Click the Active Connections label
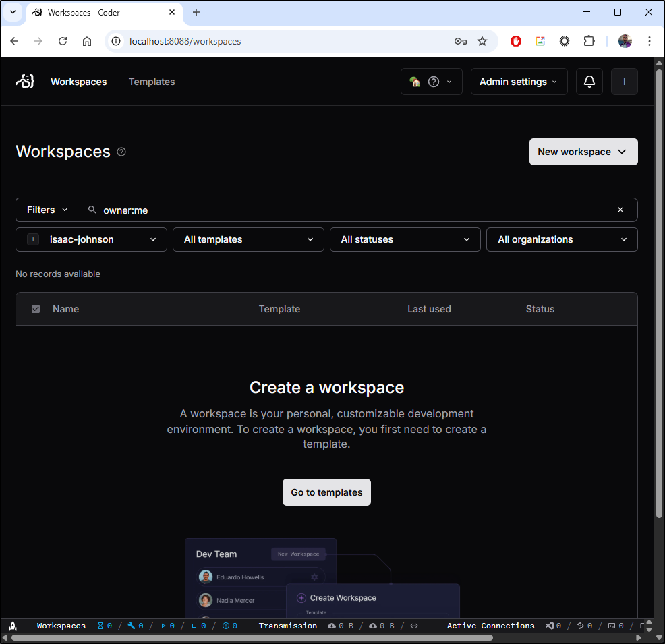Image resolution: width=665 pixels, height=644 pixels. (490, 626)
